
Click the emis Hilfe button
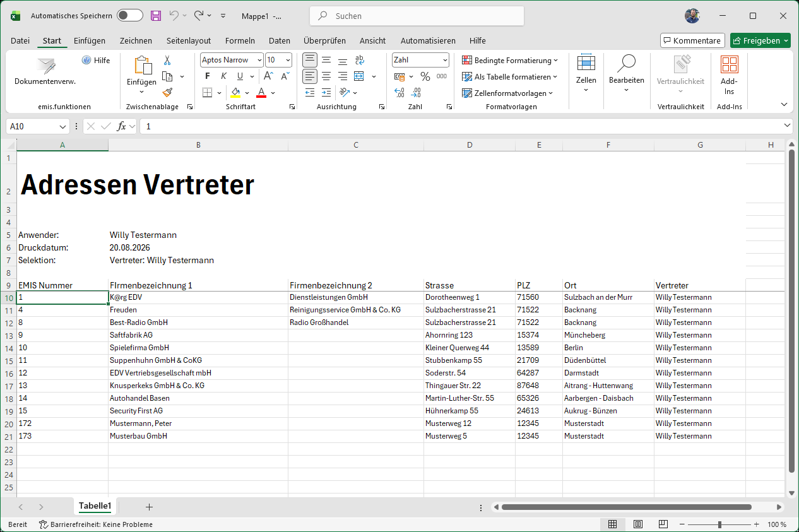(x=96, y=61)
